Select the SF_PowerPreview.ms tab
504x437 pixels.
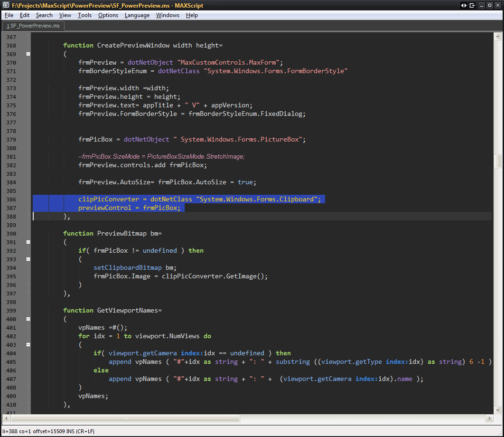click(33, 26)
